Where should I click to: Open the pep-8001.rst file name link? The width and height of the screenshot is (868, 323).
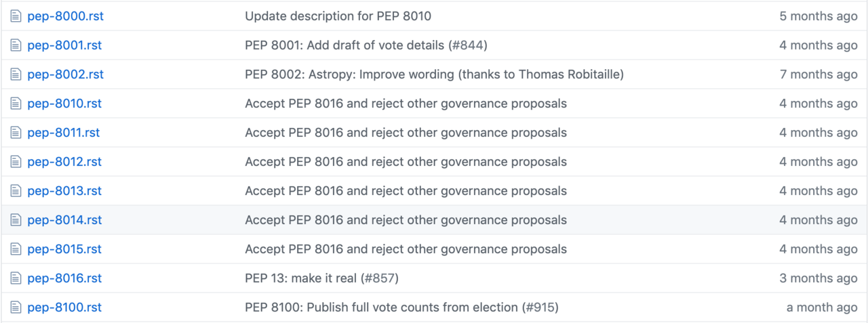64,45
